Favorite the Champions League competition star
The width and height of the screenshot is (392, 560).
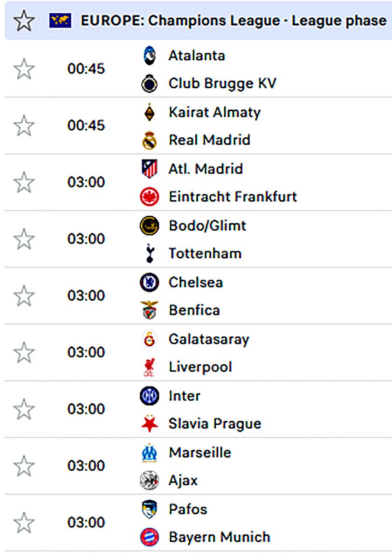[22, 21]
